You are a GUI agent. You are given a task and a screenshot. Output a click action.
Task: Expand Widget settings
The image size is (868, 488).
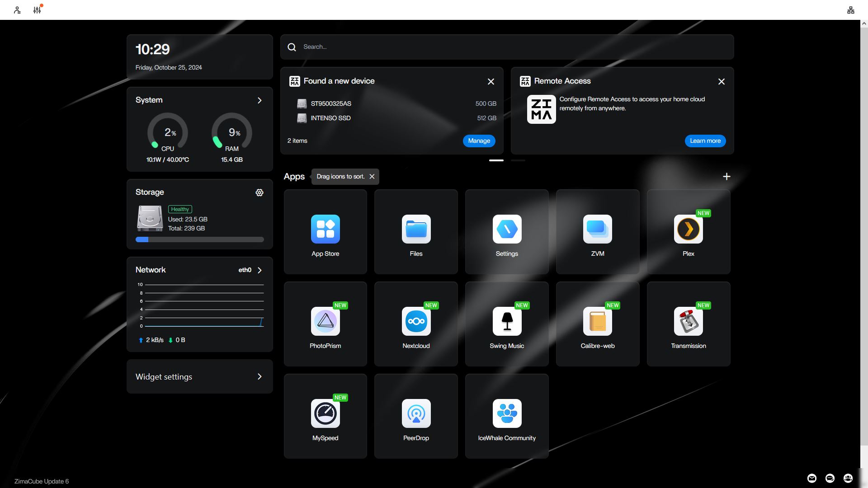259,376
